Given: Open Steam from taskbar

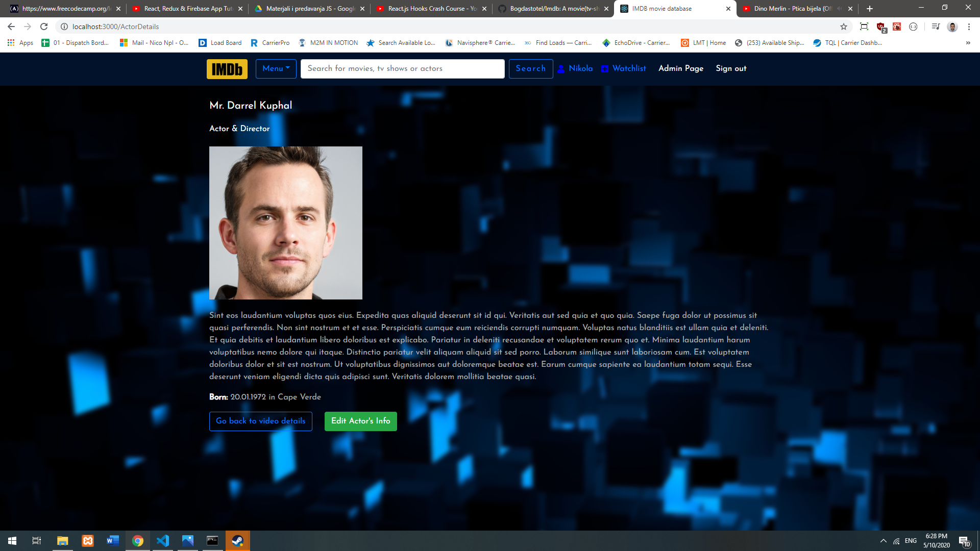Looking at the screenshot, I should pyautogui.click(x=237, y=540).
